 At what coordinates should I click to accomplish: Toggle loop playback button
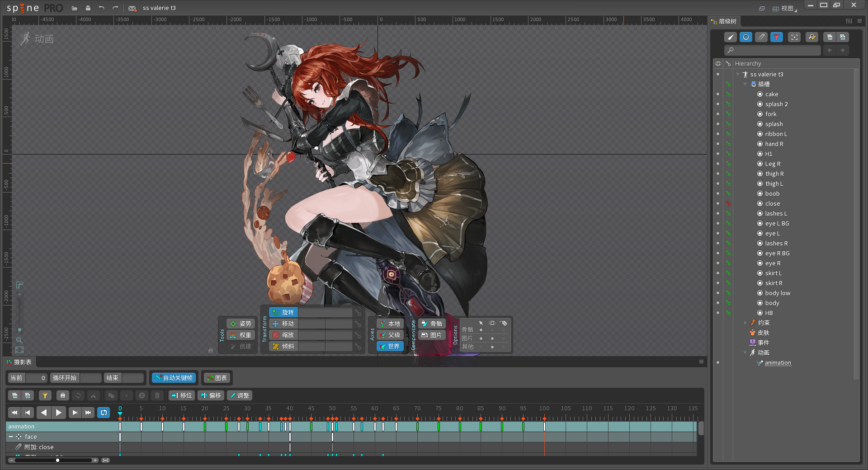pyautogui.click(x=104, y=412)
